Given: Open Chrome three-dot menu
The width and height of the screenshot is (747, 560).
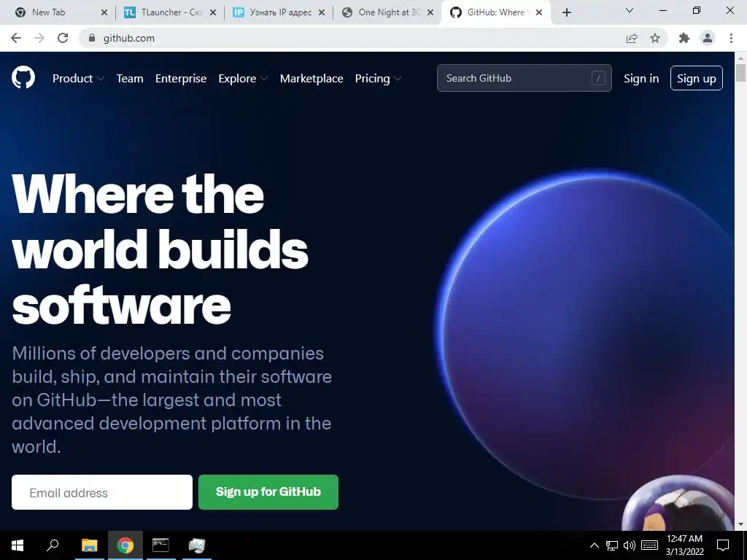Looking at the screenshot, I should pyautogui.click(x=731, y=38).
